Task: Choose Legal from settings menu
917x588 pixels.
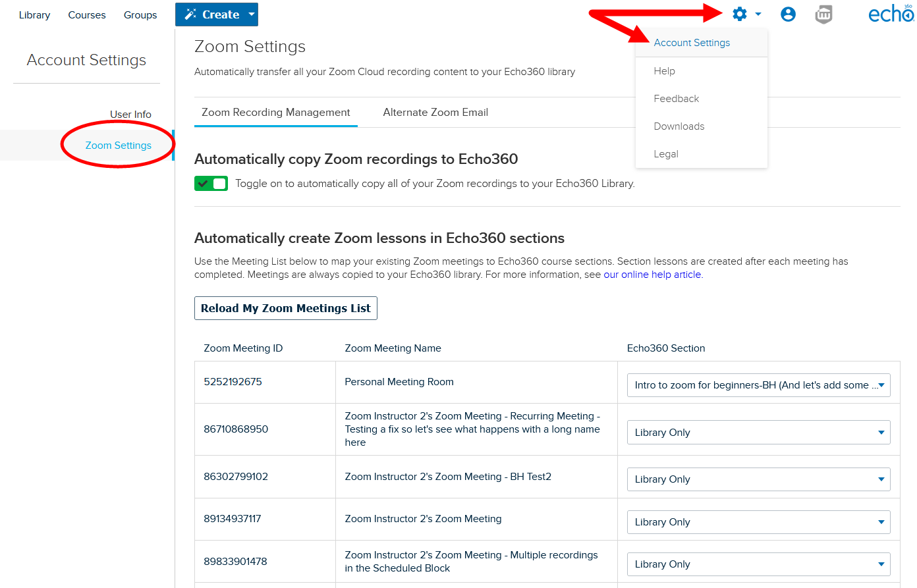Action: (665, 154)
